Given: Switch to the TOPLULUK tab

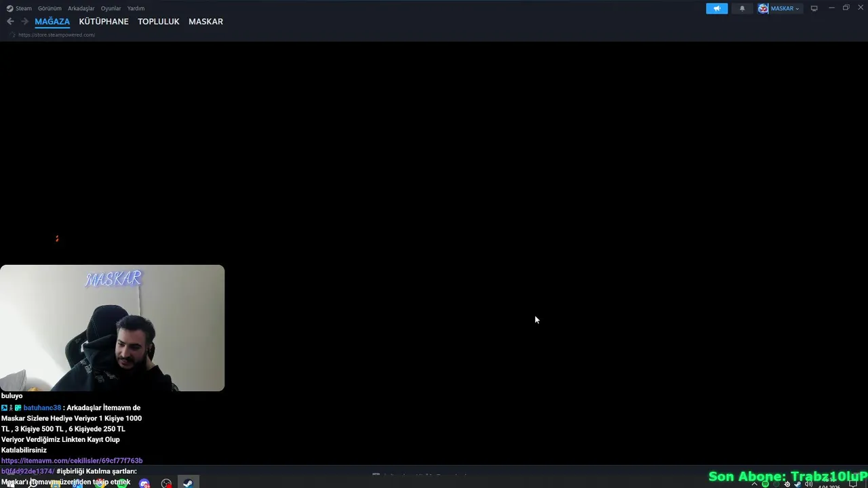Looking at the screenshot, I should click(x=159, y=22).
